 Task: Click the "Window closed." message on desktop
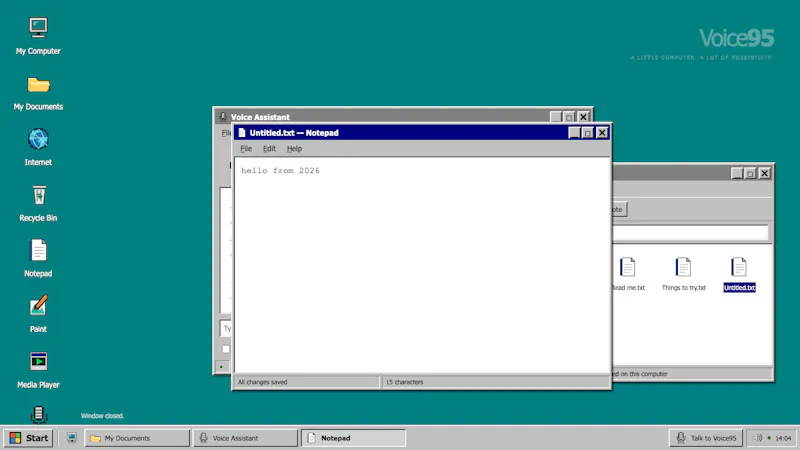(102, 415)
